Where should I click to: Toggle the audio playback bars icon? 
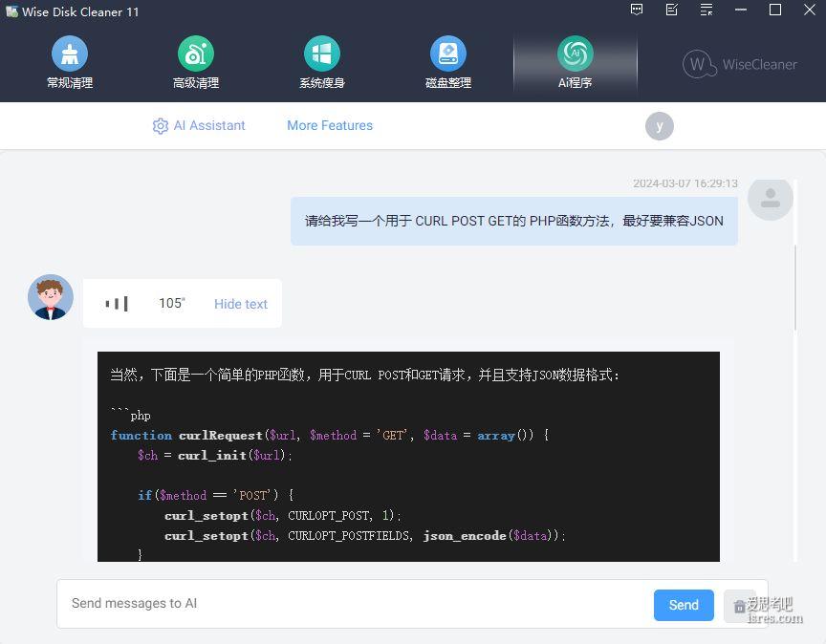point(117,303)
